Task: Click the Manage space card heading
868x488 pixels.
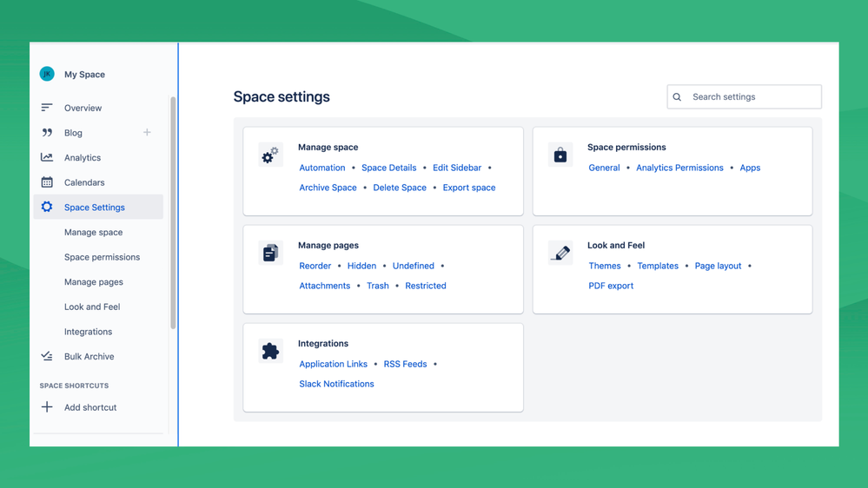Action: (328, 147)
